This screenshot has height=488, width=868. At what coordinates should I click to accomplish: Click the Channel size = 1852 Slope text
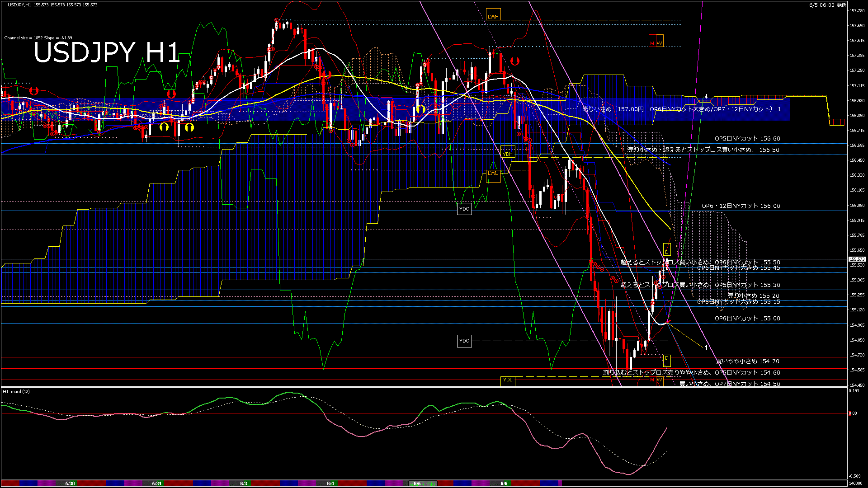click(38, 38)
